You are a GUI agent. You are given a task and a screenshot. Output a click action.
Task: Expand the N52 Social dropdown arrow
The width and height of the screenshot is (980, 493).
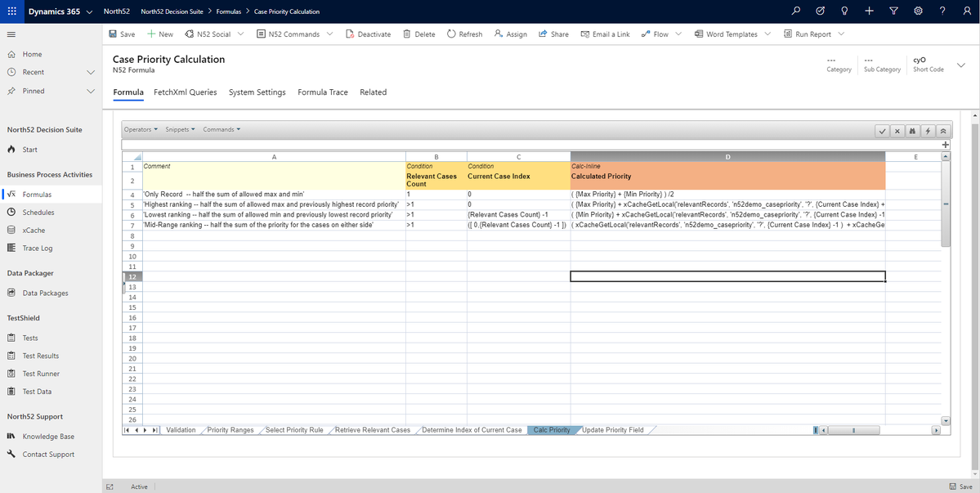[x=240, y=34]
